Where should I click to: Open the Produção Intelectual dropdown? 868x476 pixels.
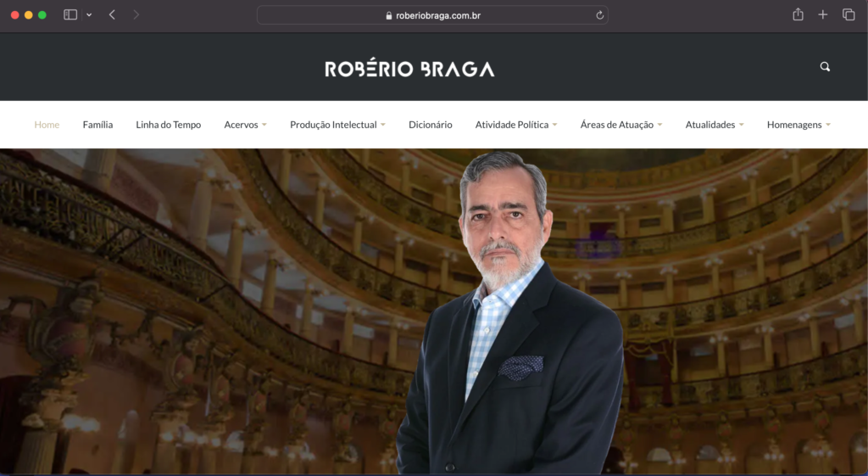[337, 125]
